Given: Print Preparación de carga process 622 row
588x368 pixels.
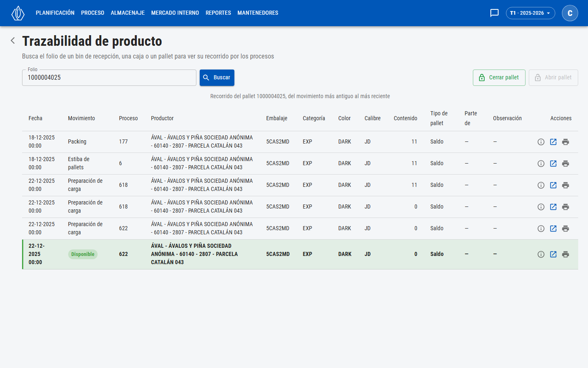Looking at the screenshot, I should tap(566, 229).
